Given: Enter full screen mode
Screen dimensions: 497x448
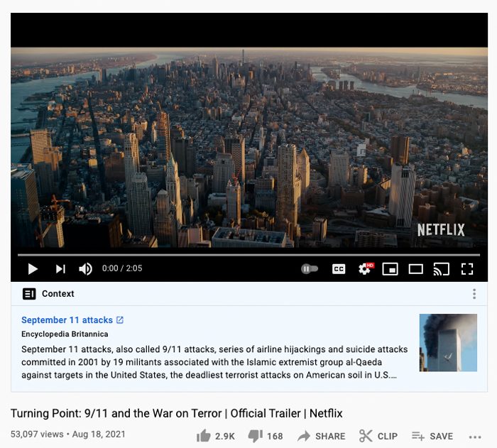Looking at the screenshot, I should click(467, 269).
